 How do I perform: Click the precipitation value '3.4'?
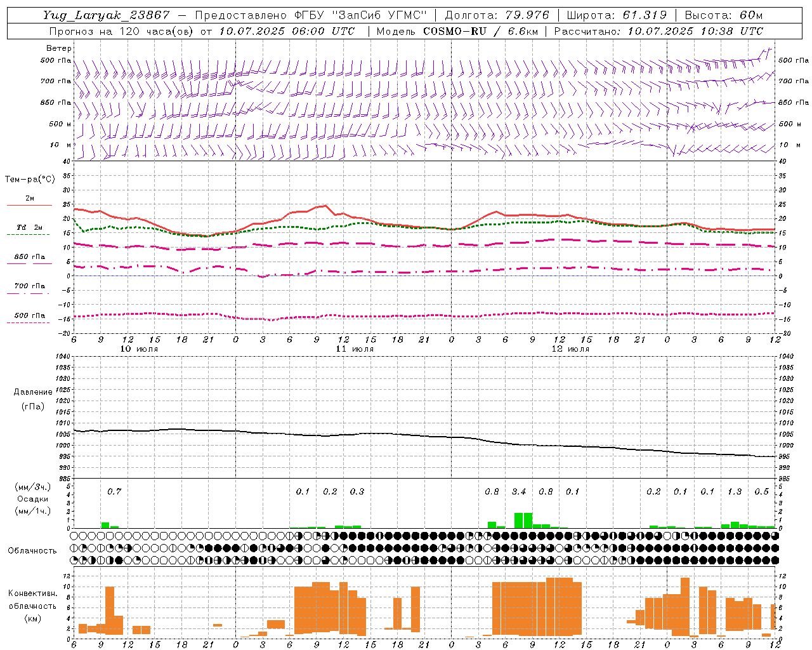519,491
